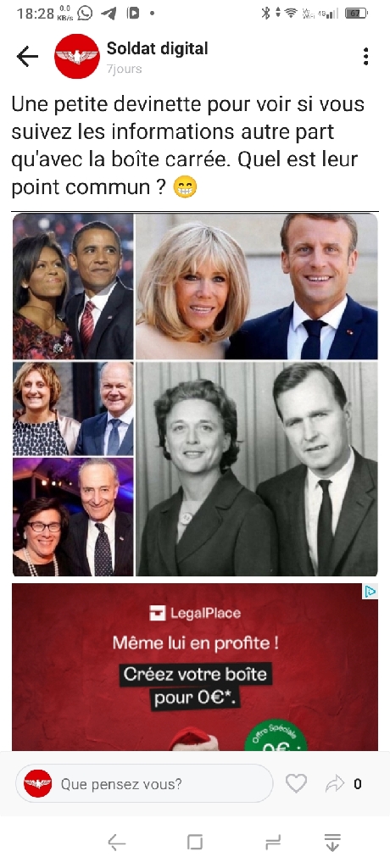This screenshot has height=868, width=390.
Task: Tap the square home navigation button
Action: (x=195, y=842)
